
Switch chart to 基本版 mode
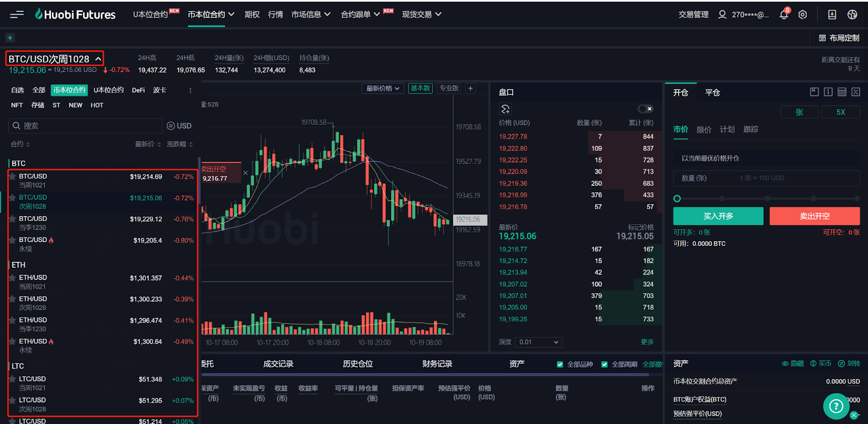[x=420, y=88]
